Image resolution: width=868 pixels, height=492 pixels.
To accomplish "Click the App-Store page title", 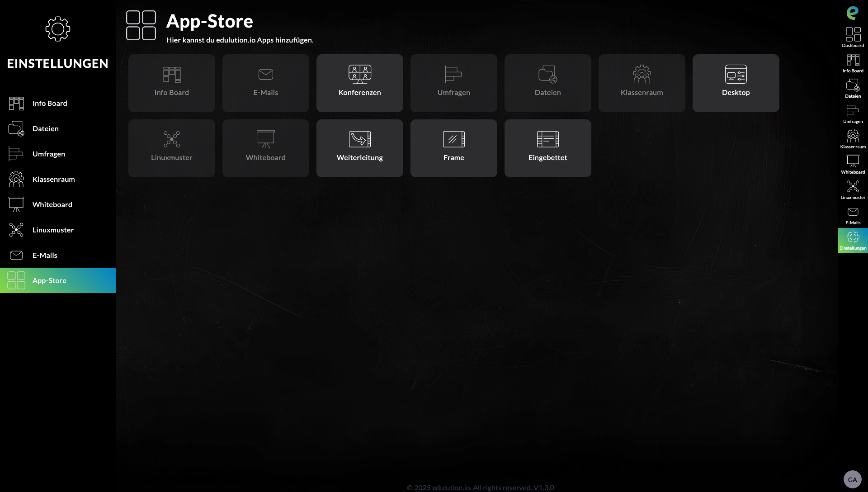I will (x=210, y=21).
